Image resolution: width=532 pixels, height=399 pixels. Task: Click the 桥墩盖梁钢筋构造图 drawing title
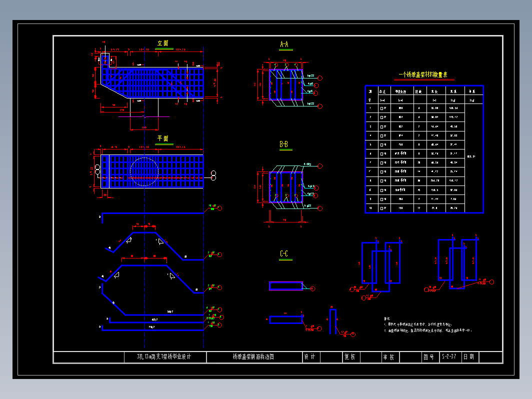pos(253,357)
